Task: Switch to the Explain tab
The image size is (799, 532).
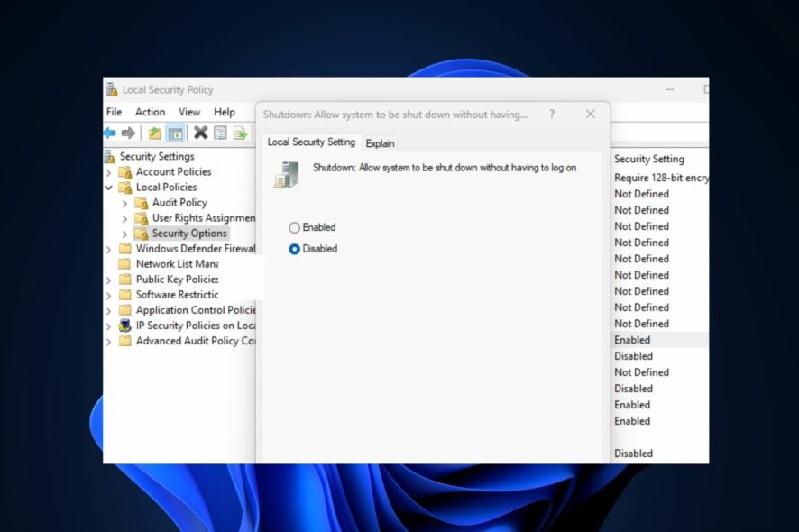Action: [381, 142]
